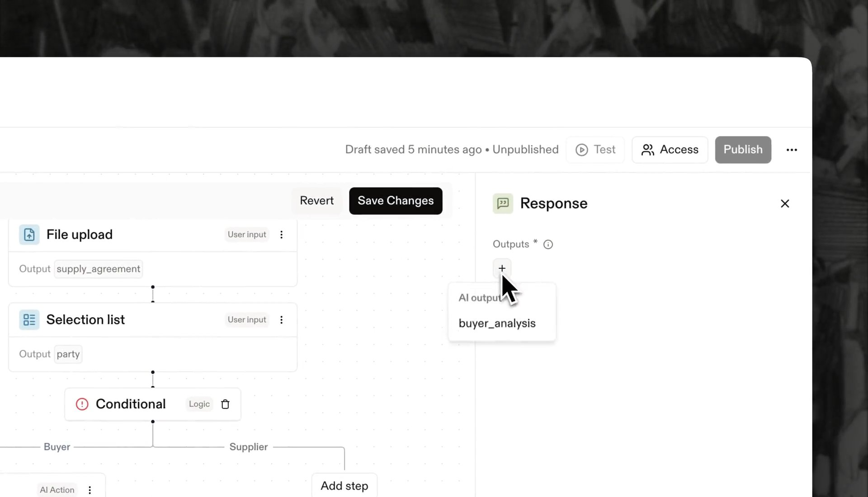The width and height of the screenshot is (868, 497).
Task: Select the supply_agreement output tag
Action: [98, 269]
